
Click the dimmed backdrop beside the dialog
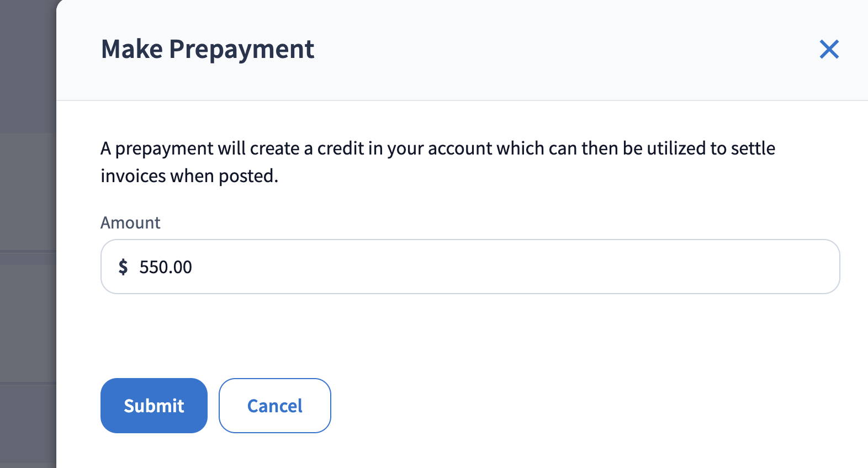click(28, 221)
